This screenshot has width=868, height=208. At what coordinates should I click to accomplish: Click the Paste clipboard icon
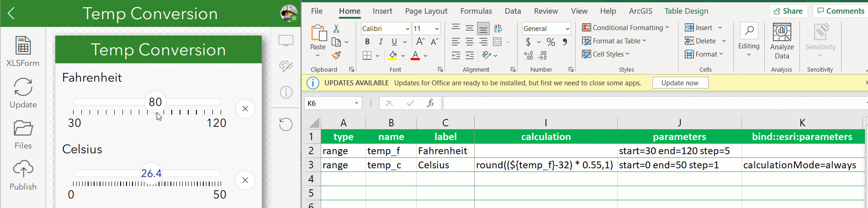coord(318,33)
